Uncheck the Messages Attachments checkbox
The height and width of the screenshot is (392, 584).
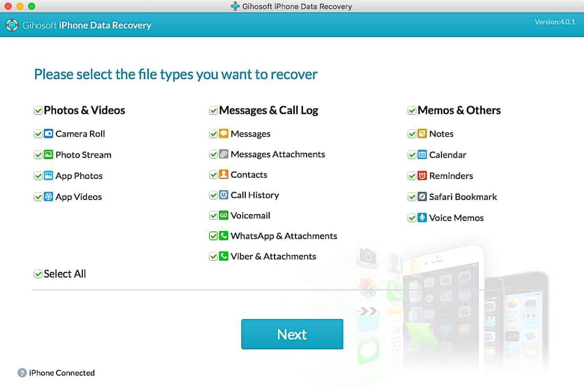click(213, 155)
